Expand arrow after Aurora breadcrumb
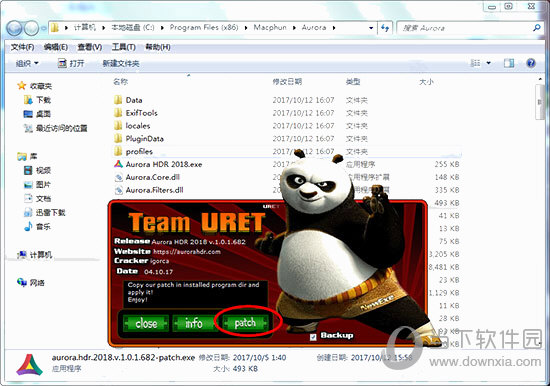 [334, 28]
